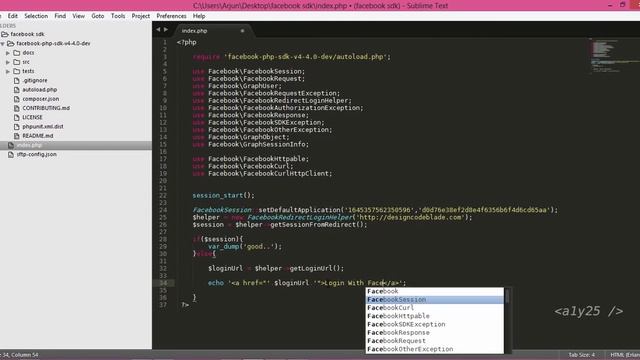Open composer.json from the sidebar

point(40,99)
